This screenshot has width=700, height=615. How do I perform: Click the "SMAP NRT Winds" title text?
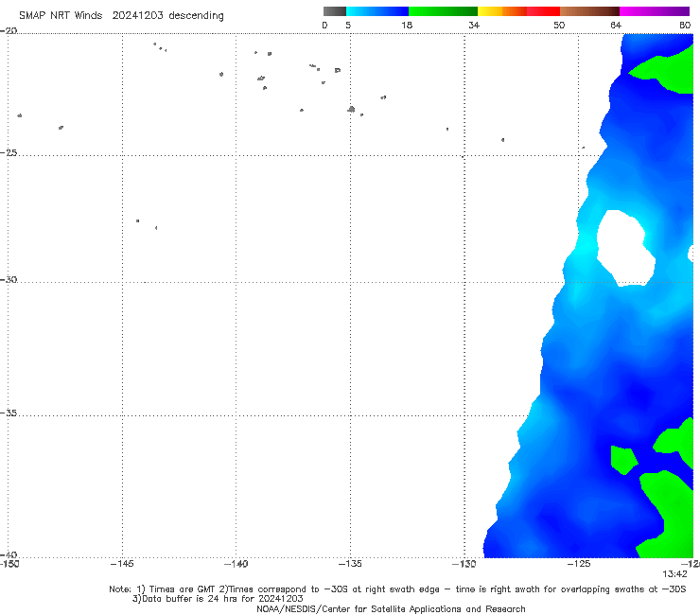(x=61, y=15)
